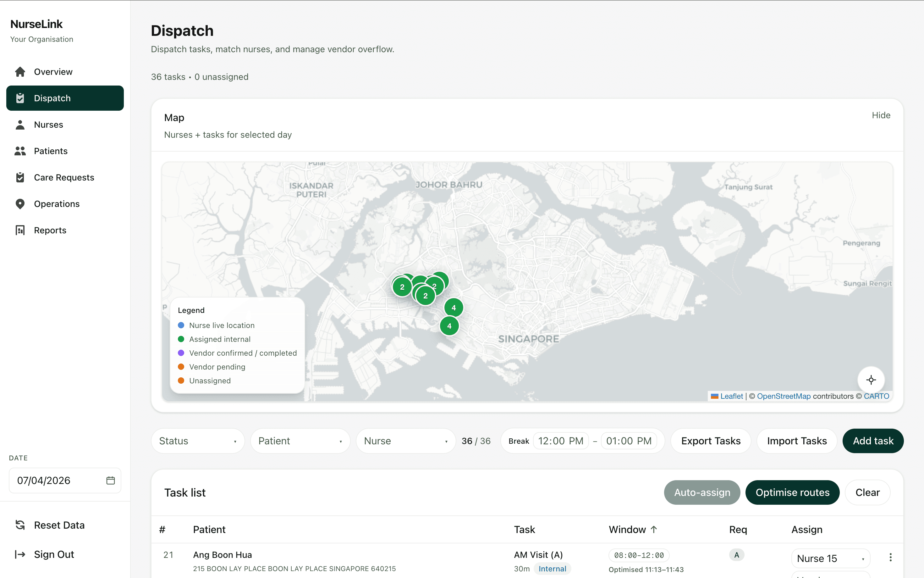Open the CARTO attribution link
Image resolution: width=924 pixels, height=578 pixels.
pos(876,396)
